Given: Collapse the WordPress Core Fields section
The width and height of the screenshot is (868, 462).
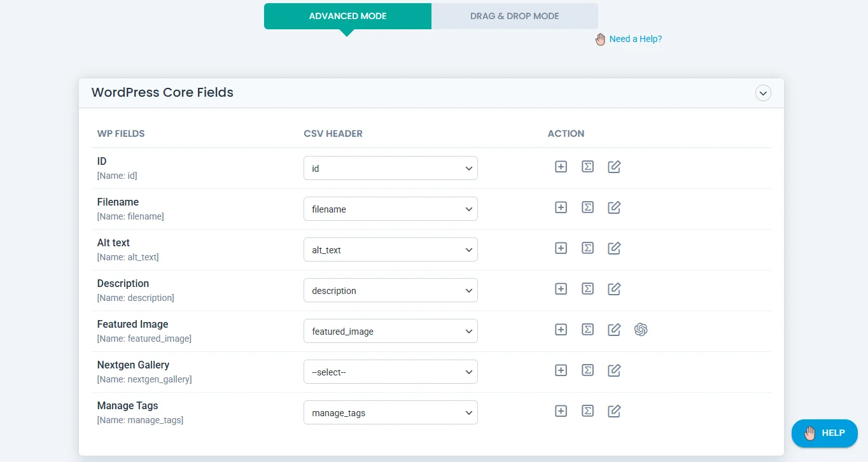Looking at the screenshot, I should tap(762, 93).
